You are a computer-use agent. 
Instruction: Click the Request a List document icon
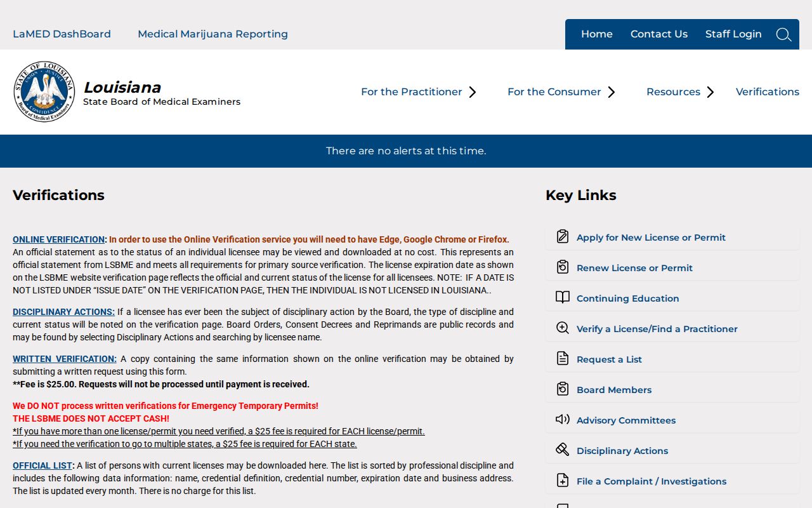pyautogui.click(x=563, y=359)
